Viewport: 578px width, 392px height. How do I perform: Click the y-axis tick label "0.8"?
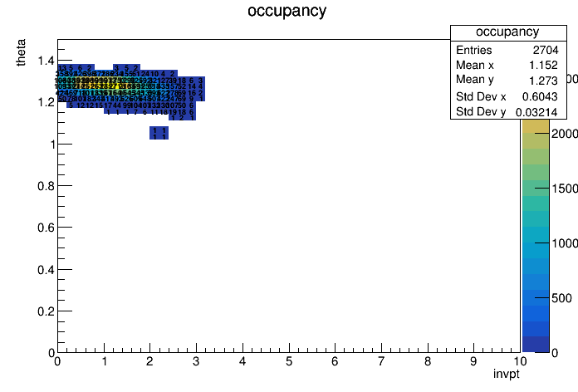tap(46, 186)
